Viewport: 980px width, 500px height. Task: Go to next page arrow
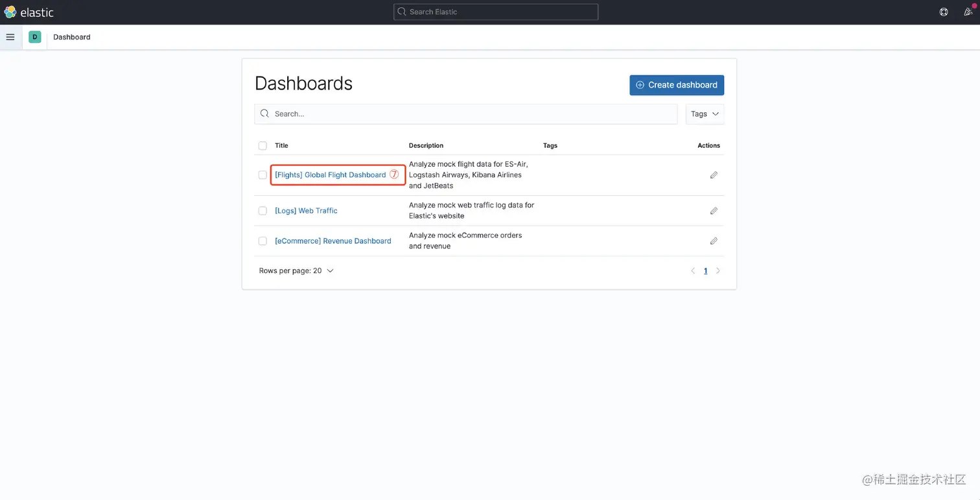(718, 271)
